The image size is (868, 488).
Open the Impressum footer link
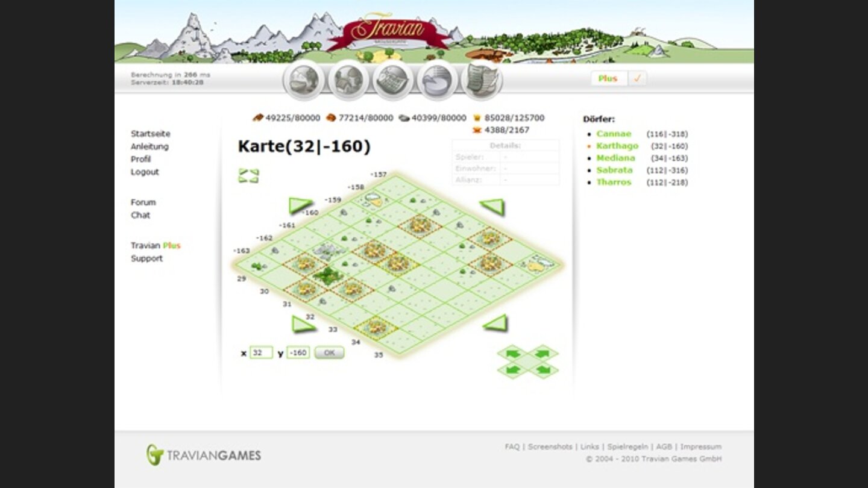(x=701, y=447)
